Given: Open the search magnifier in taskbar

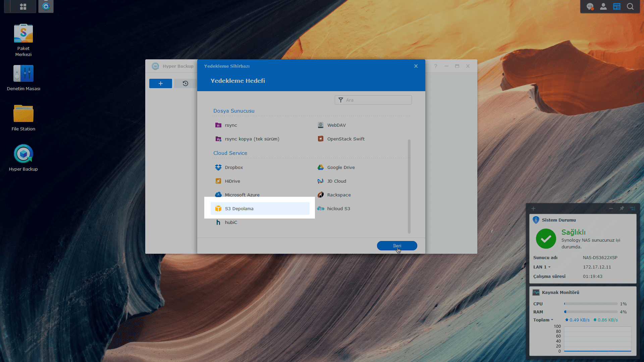Looking at the screenshot, I should [x=630, y=6].
